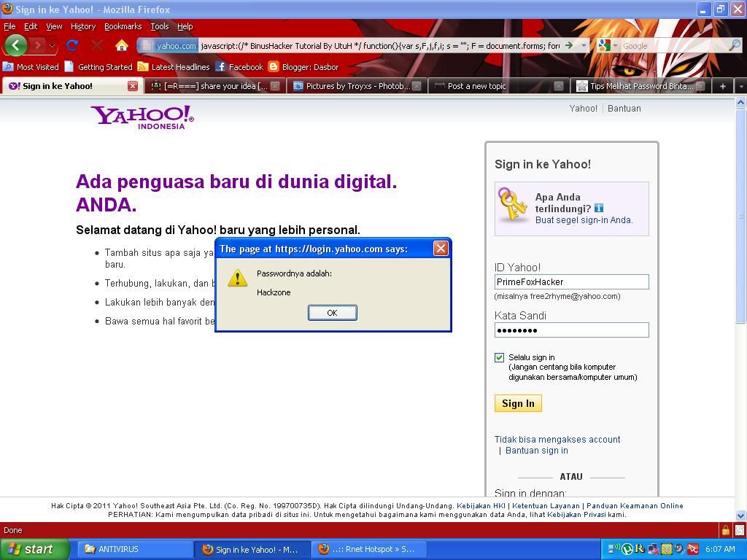Click the ID Yahoo! username field
Viewport: 747px width, 560px height.
[x=572, y=282]
